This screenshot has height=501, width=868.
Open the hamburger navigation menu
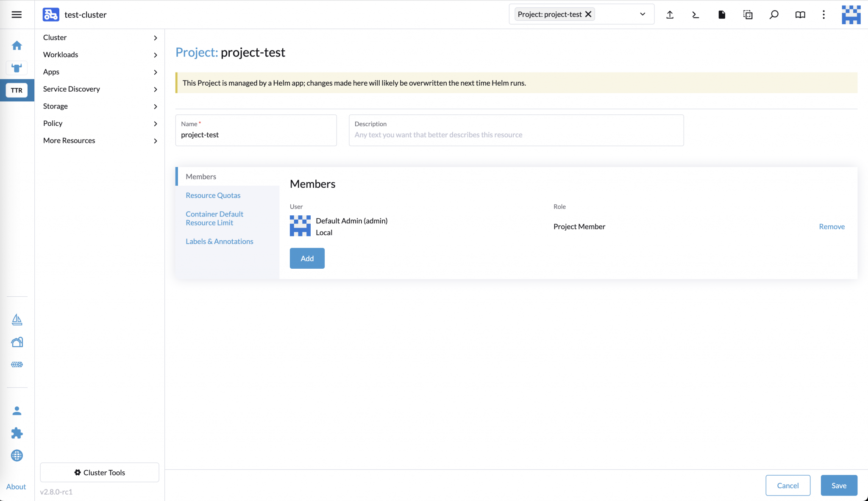click(x=17, y=14)
